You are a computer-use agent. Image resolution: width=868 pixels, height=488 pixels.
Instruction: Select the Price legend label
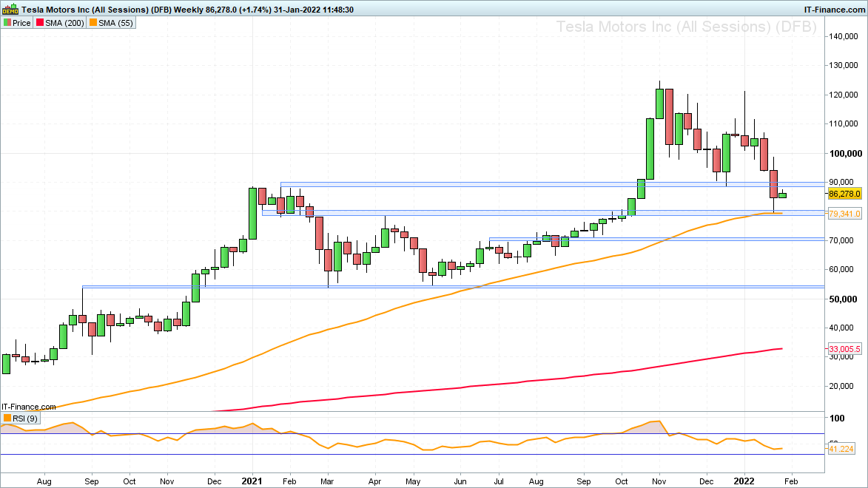coord(21,23)
